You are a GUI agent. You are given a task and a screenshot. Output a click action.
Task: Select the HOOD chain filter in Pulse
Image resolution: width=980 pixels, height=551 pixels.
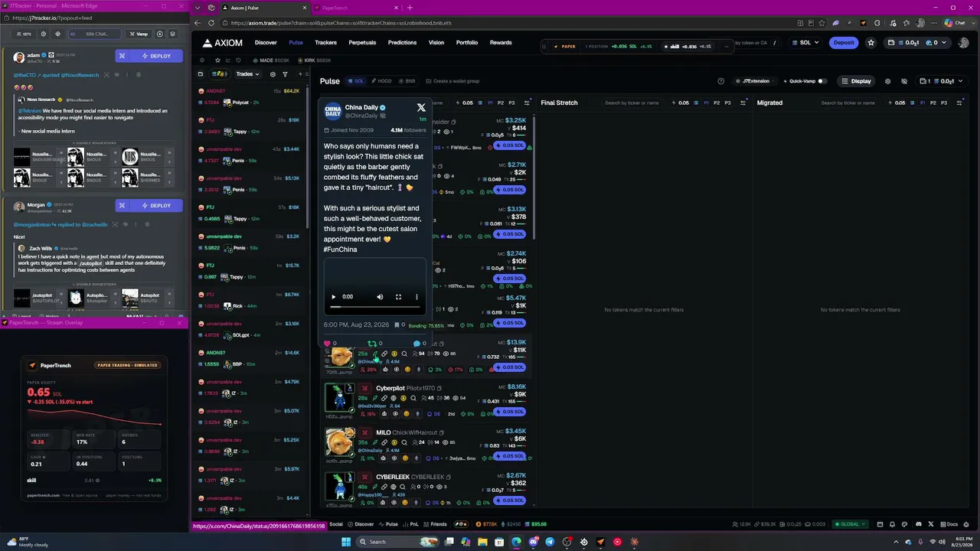coord(381,81)
